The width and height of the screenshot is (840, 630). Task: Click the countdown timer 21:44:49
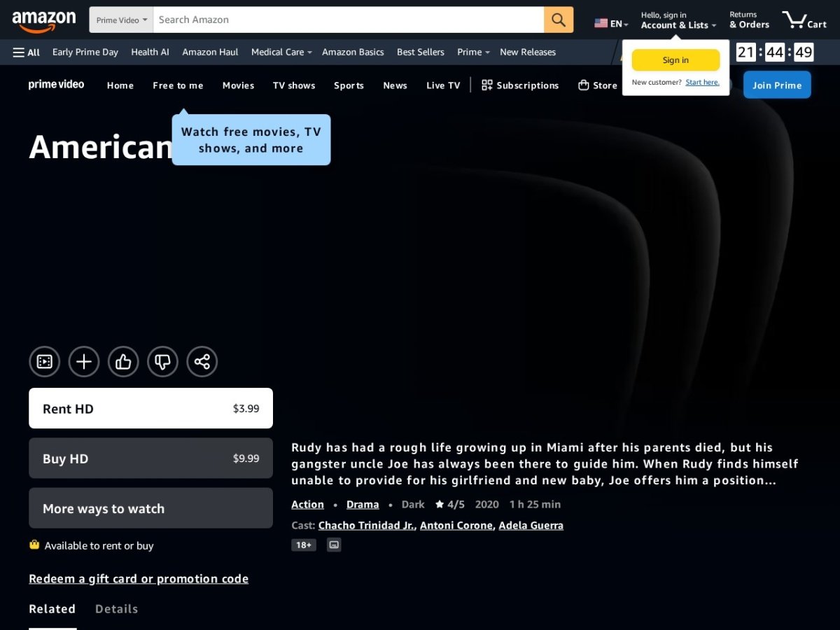pyautogui.click(x=775, y=52)
